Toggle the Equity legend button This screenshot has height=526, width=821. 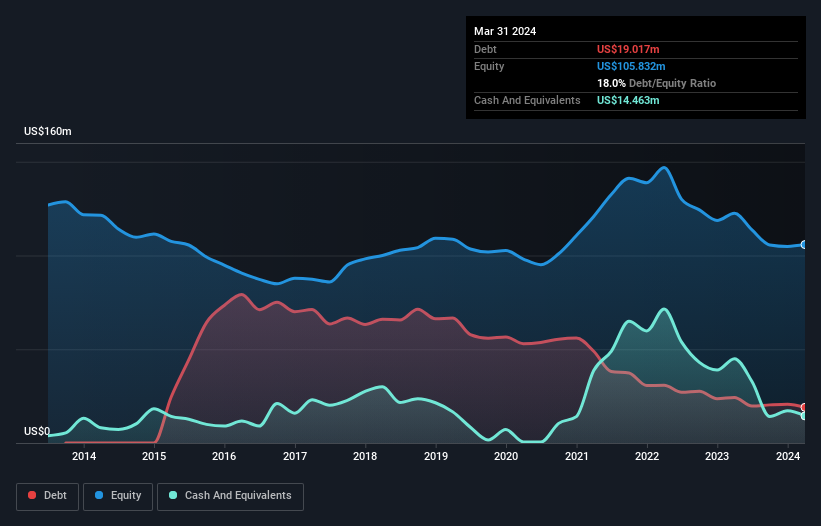click(118, 496)
